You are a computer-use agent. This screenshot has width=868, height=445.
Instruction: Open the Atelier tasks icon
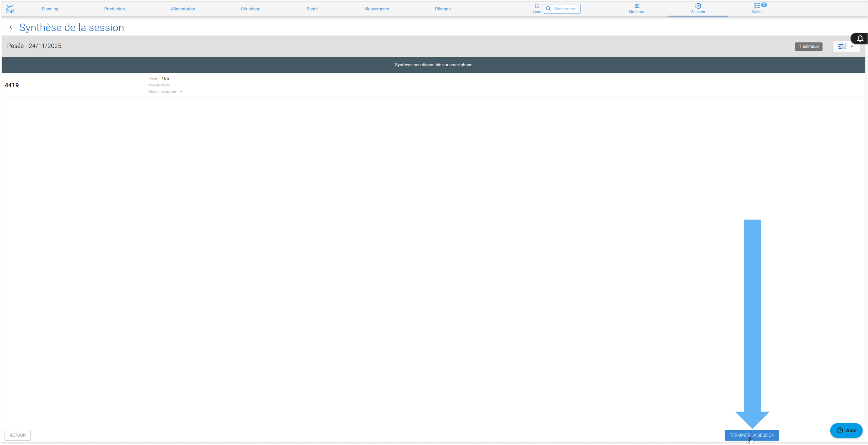[757, 9]
